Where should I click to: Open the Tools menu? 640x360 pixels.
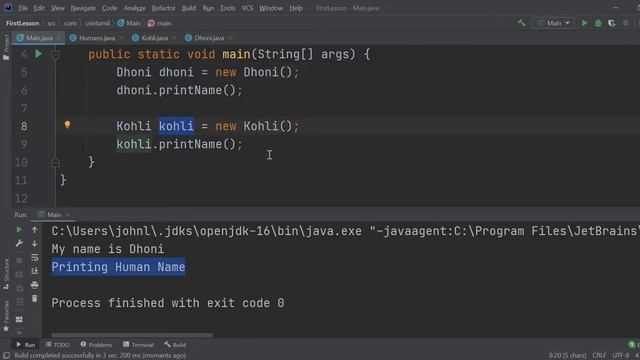tap(227, 8)
